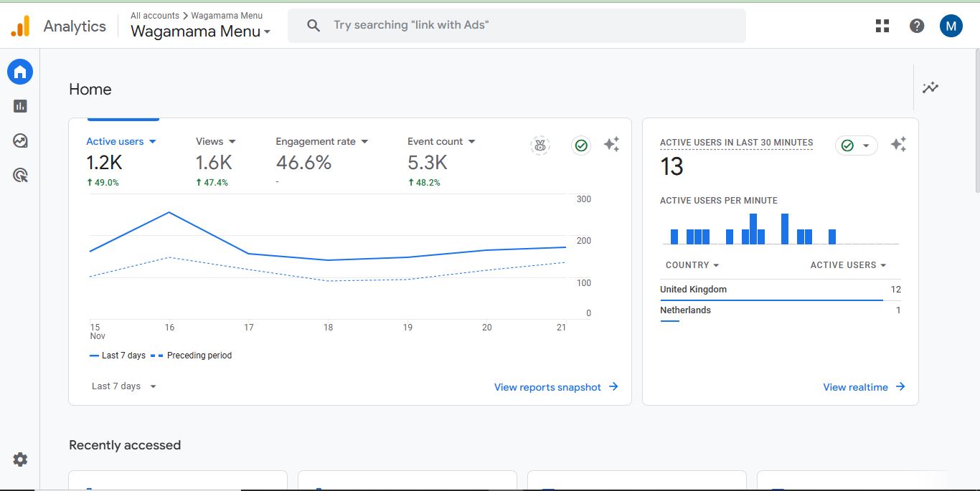Open the help question mark icon
This screenshot has height=491, width=980.
pos(917,26)
